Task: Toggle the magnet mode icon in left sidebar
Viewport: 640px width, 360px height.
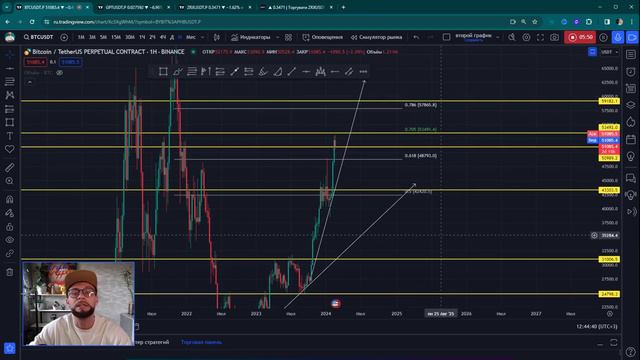Action: (10, 199)
